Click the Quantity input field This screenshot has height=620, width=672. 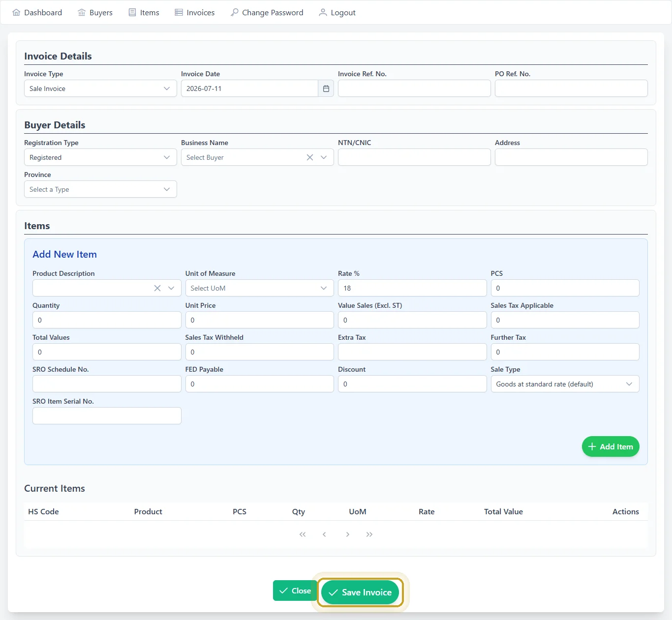pyautogui.click(x=107, y=320)
